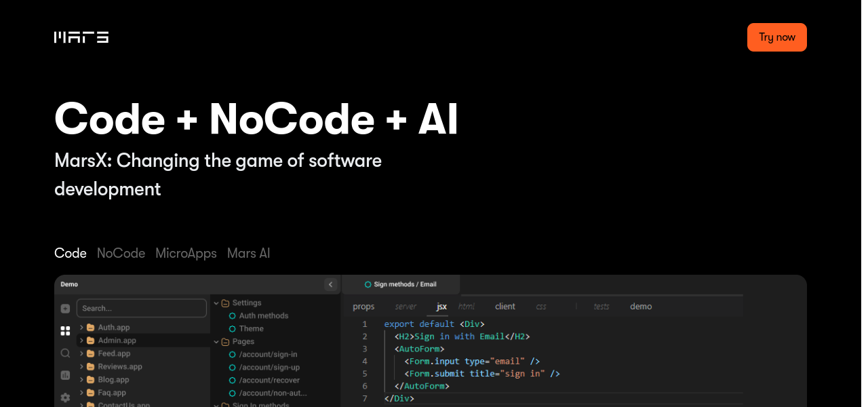Open the gear settings icon in the sidebar

65,398
